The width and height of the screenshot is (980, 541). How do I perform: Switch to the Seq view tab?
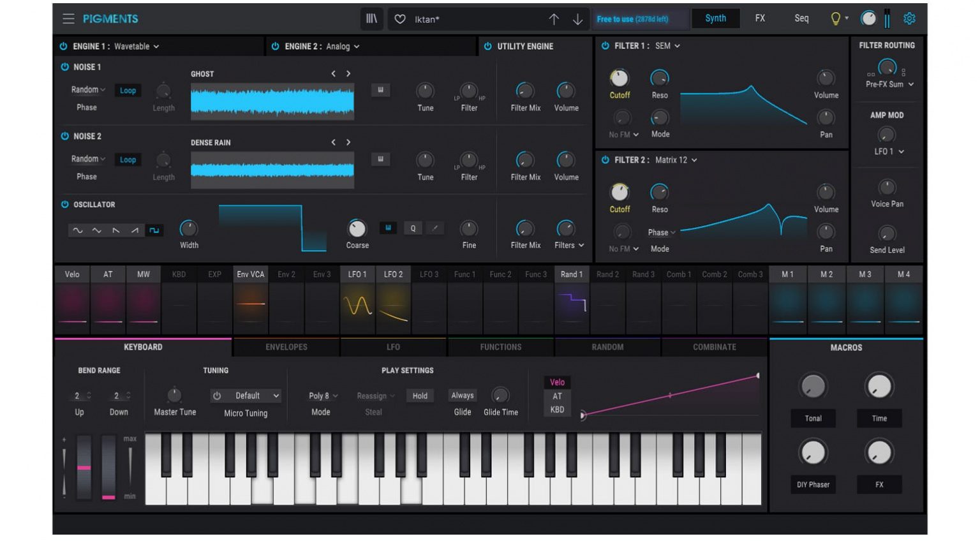coord(801,19)
